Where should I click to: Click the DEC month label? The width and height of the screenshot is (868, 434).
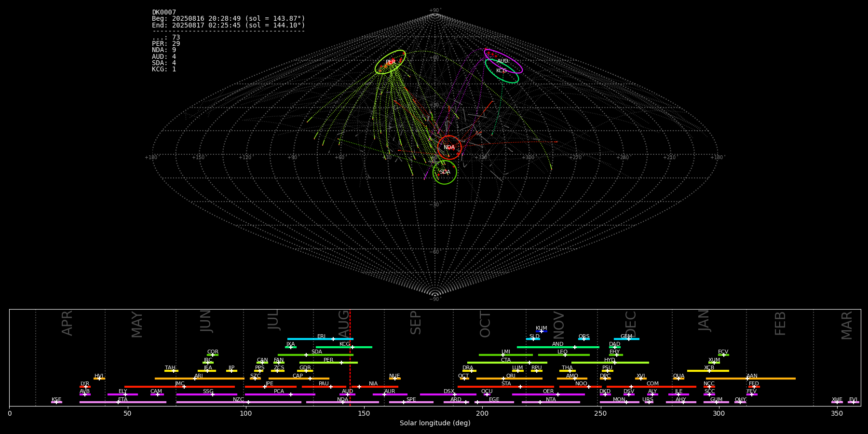pyautogui.click(x=631, y=324)
